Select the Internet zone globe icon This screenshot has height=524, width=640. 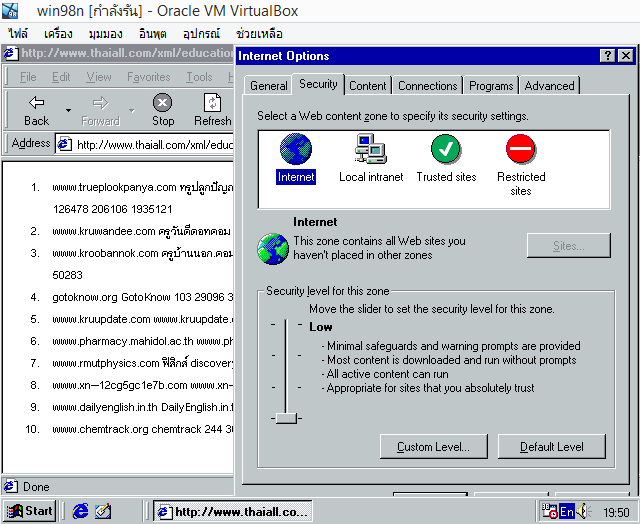[296, 150]
